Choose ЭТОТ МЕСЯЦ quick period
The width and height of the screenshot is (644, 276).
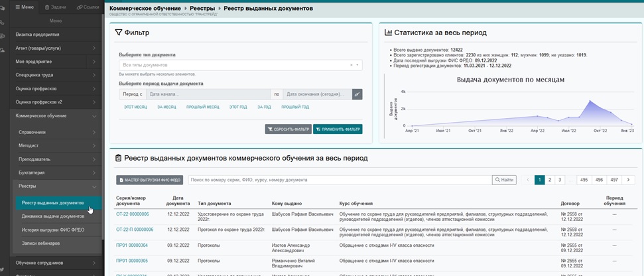tap(135, 107)
